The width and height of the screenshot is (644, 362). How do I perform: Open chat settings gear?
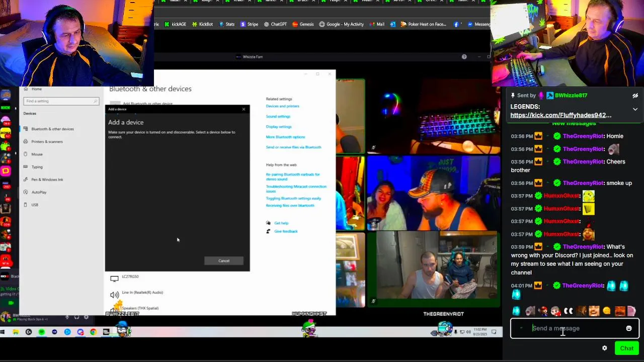tap(605, 348)
